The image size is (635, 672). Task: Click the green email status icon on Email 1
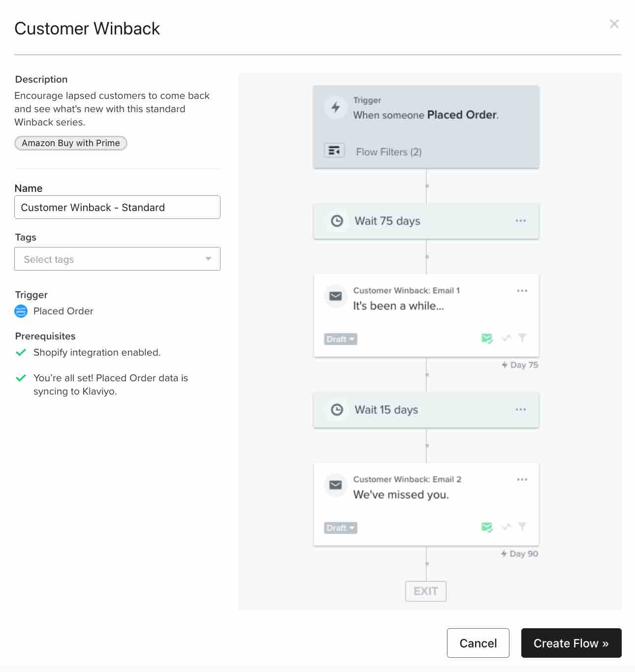(487, 338)
